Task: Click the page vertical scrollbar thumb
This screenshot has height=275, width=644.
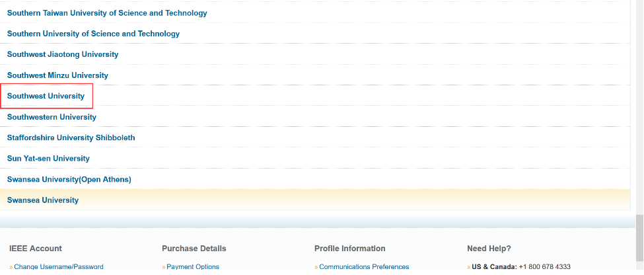Action: pos(639,230)
